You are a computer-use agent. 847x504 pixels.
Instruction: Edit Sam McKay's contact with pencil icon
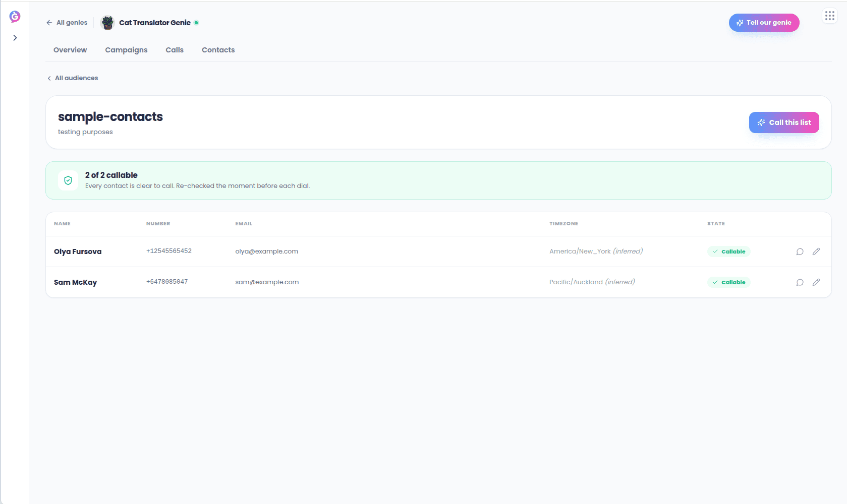pyautogui.click(x=816, y=282)
